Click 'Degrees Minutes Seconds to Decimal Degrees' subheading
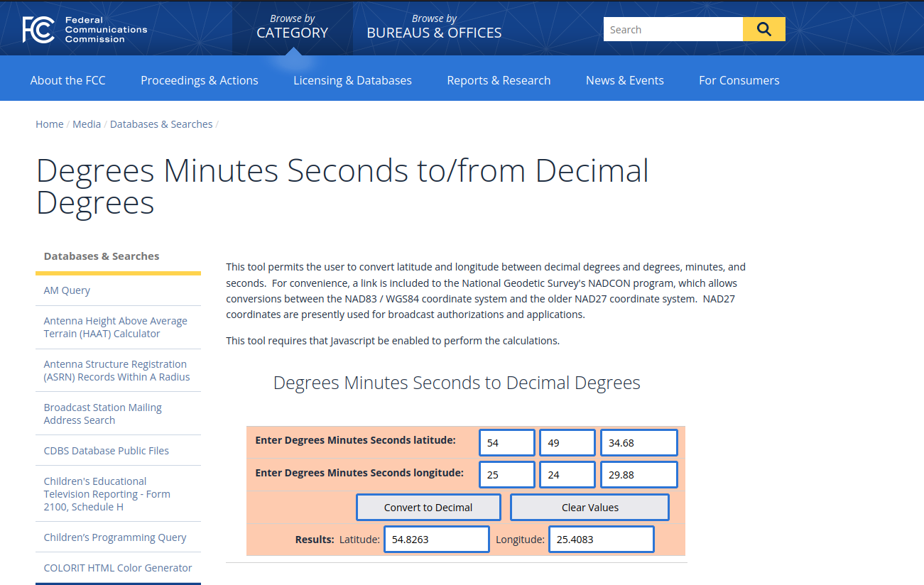924x585 pixels. (457, 383)
